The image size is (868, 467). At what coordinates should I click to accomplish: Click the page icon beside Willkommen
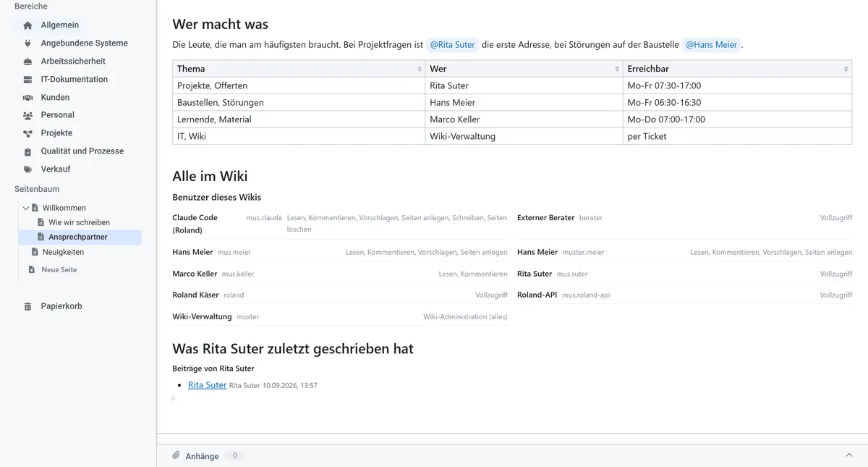pos(35,208)
